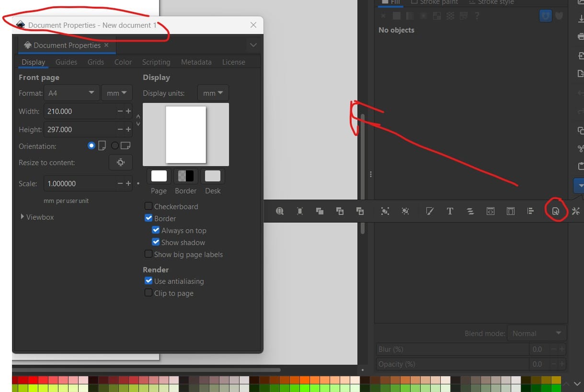Uncheck Use antialiasing

coord(149,281)
